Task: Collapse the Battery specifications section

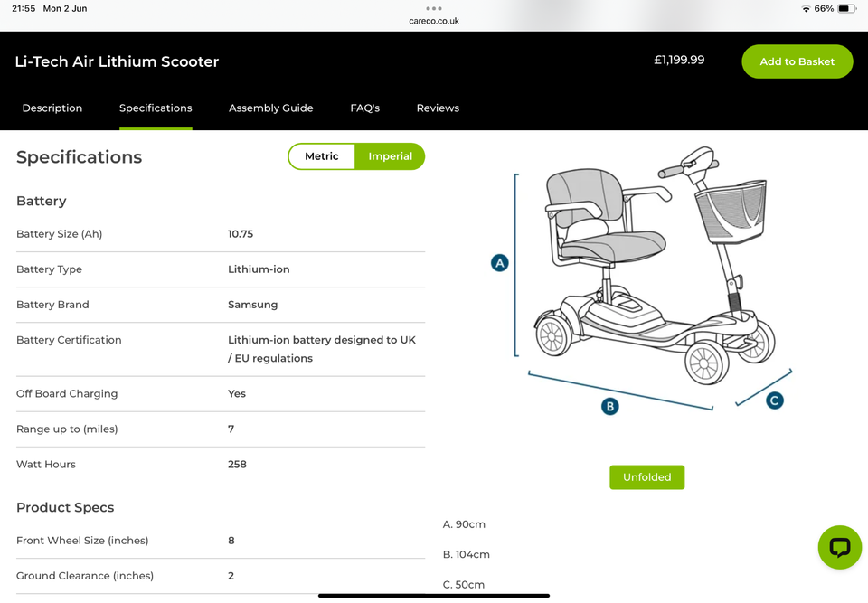Action: 41,201
